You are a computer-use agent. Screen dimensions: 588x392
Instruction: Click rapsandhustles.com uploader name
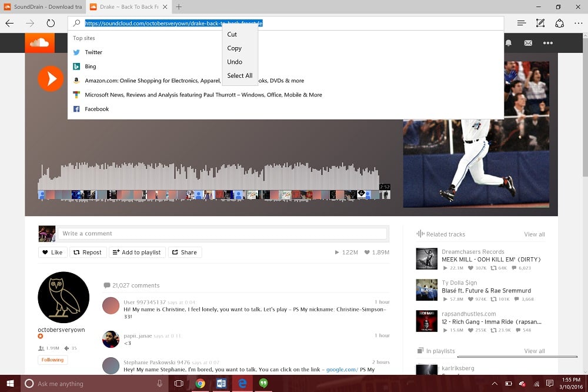click(x=469, y=314)
